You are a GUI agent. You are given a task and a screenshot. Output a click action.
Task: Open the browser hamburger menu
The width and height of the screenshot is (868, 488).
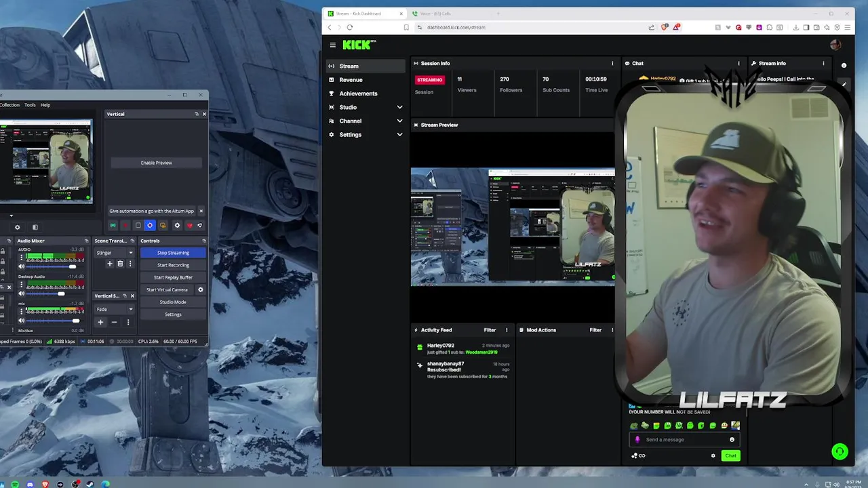point(847,27)
